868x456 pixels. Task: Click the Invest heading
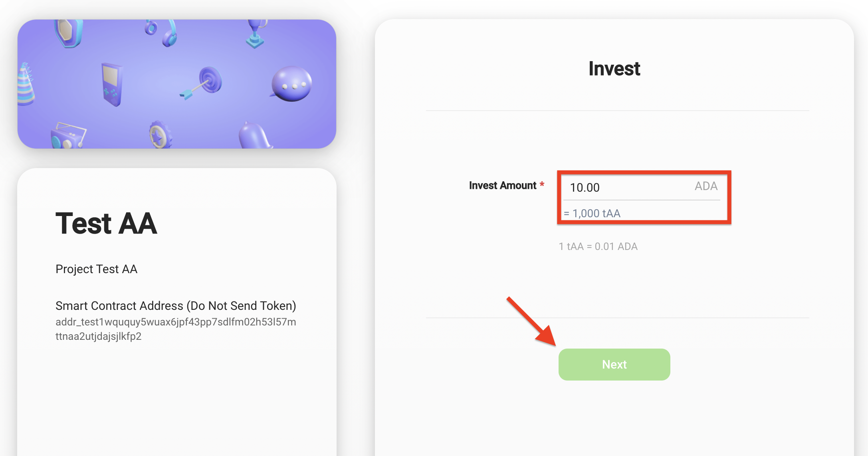coord(614,69)
